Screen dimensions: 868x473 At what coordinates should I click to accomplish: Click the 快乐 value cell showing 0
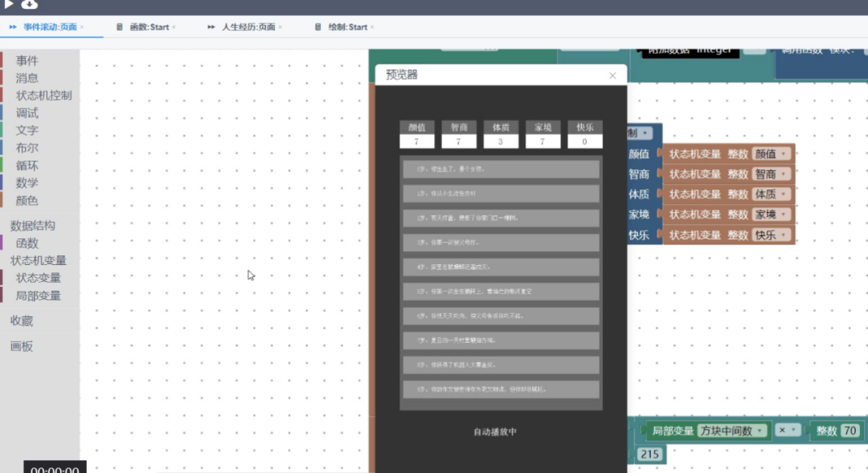(x=584, y=141)
